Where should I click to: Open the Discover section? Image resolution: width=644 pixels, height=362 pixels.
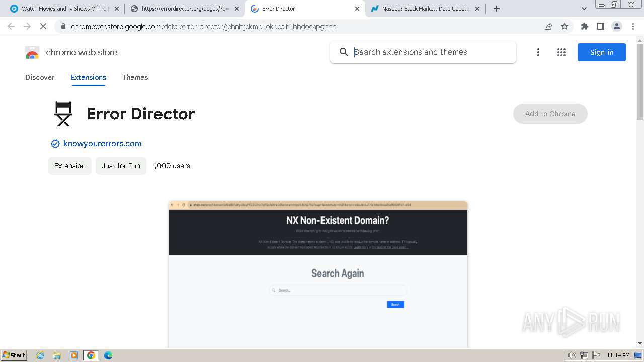(x=40, y=77)
